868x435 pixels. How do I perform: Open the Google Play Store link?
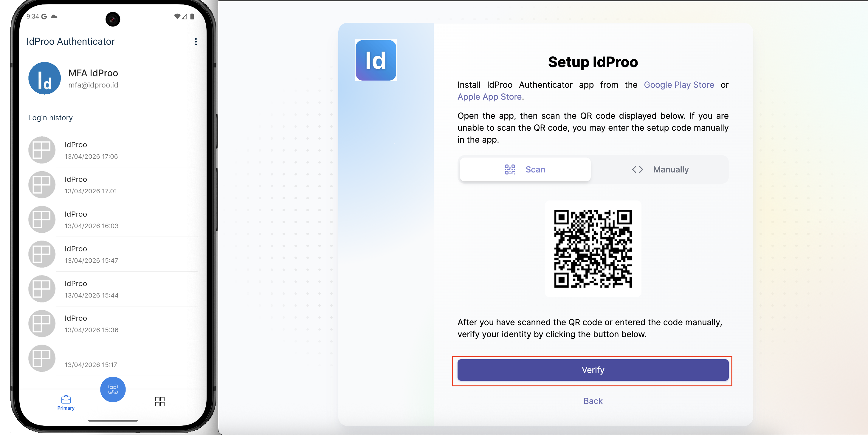pos(679,85)
